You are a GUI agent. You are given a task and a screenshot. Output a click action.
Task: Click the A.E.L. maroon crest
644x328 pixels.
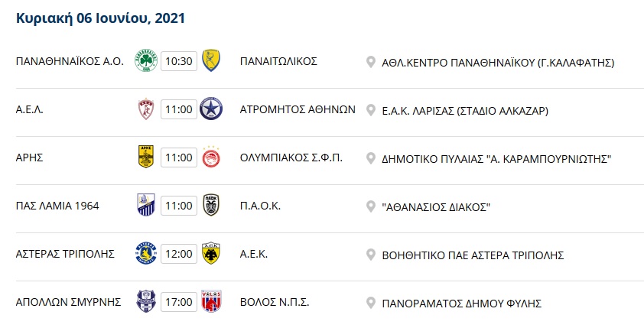point(146,109)
